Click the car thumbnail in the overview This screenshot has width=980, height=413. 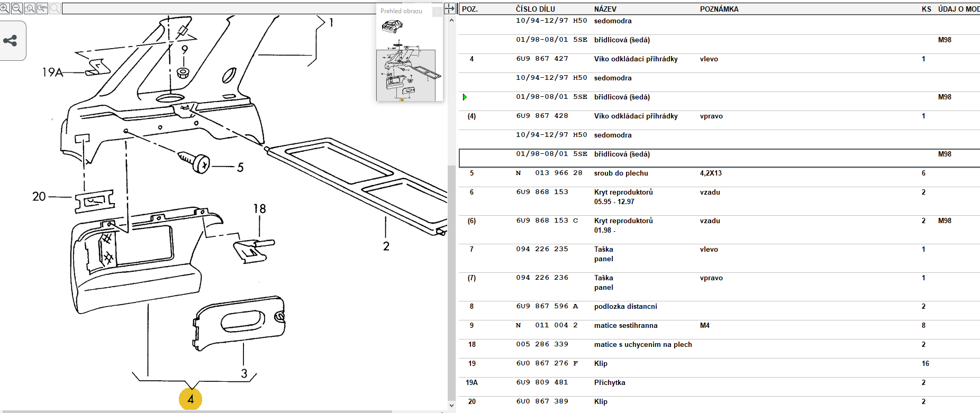(x=392, y=26)
